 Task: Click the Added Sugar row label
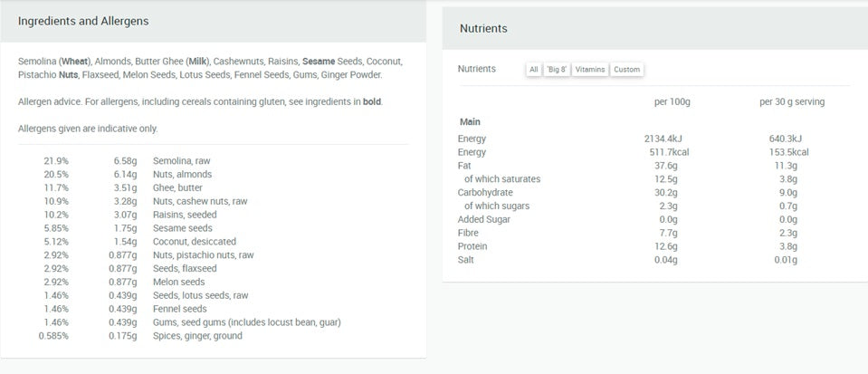tap(484, 219)
